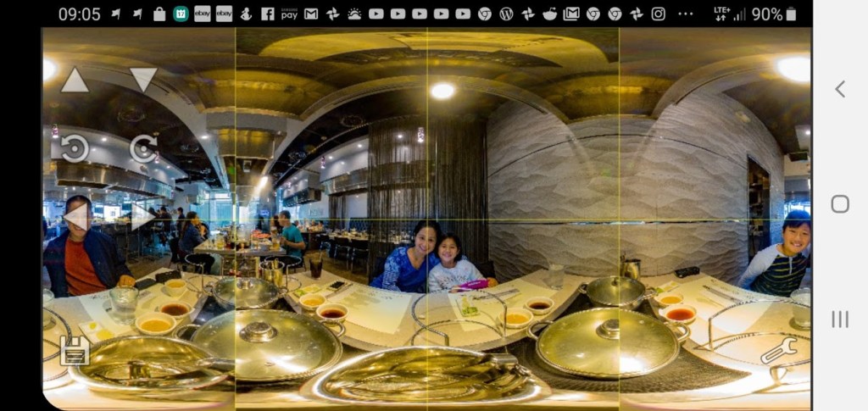Rotate the panorama counter-clockwise
868x411 pixels.
[75, 148]
